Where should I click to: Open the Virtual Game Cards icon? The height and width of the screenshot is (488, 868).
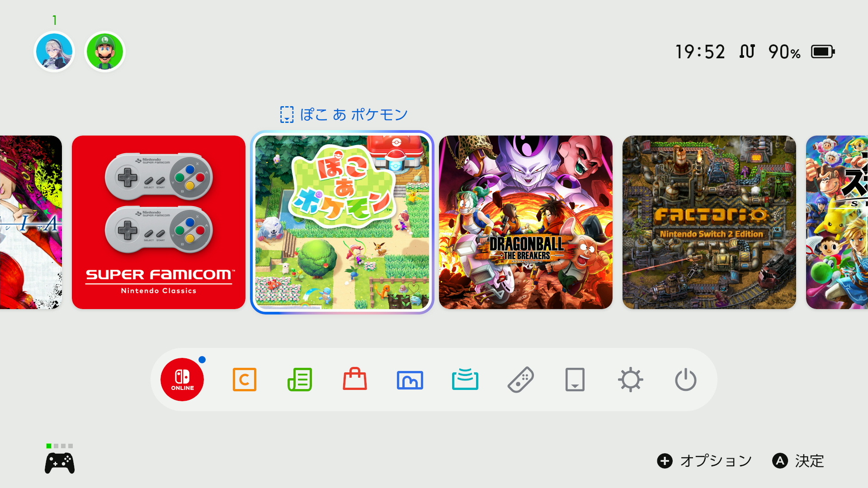575,380
